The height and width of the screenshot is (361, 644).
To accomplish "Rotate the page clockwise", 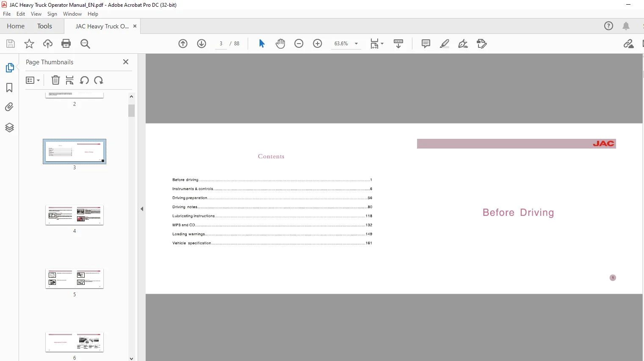I will (x=99, y=80).
